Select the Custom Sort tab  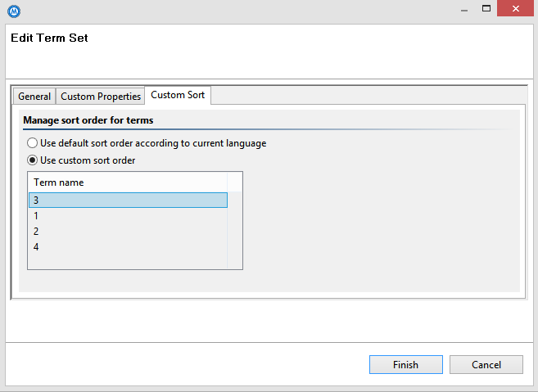(x=178, y=96)
